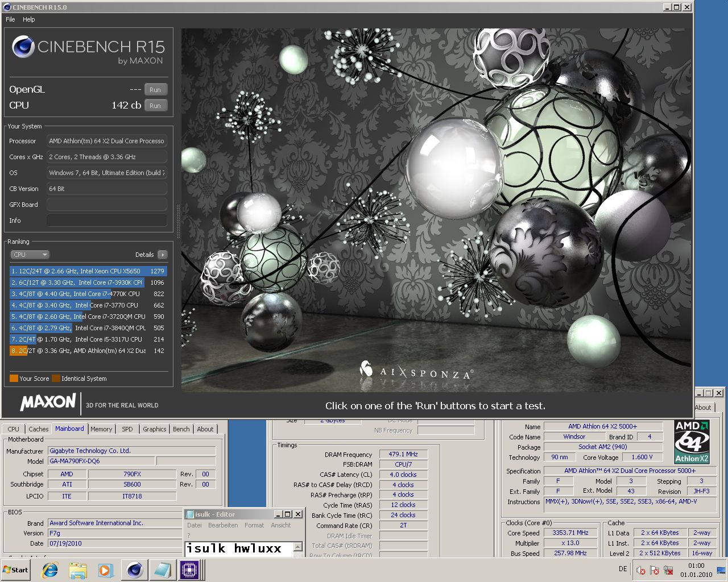Switch to Memory tab in CPU-Z
Image resolution: width=728 pixels, height=582 pixels.
click(101, 429)
